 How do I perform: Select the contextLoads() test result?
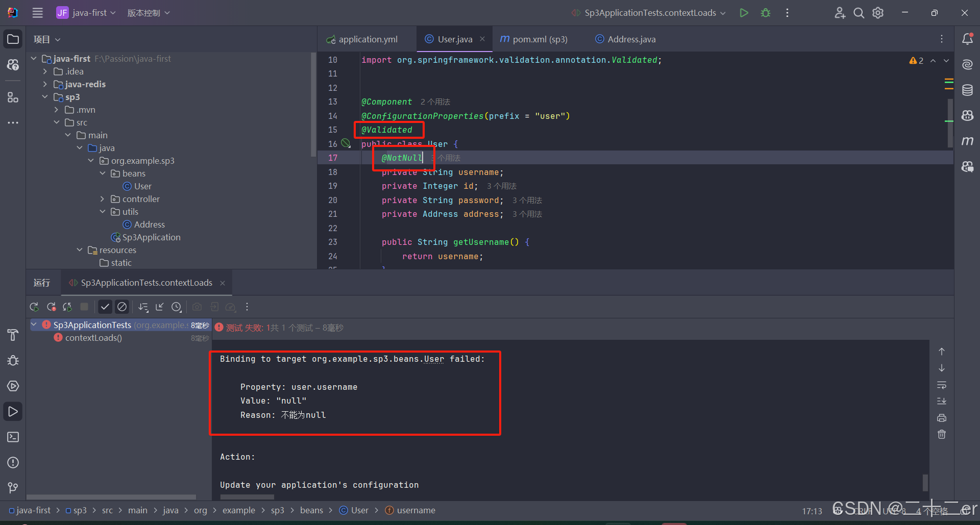click(x=93, y=338)
